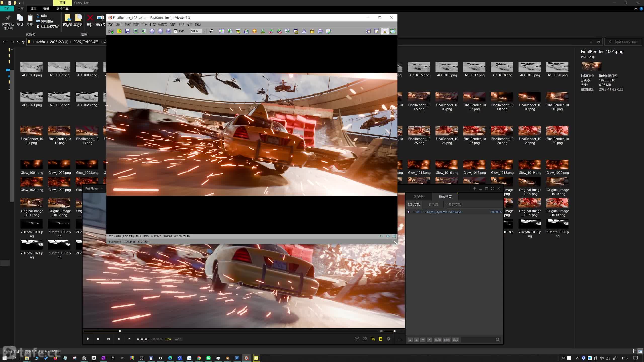Click the zoom in magnifier icon
The width and height of the screenshot is (644, 362).
(x=152, y=31)
